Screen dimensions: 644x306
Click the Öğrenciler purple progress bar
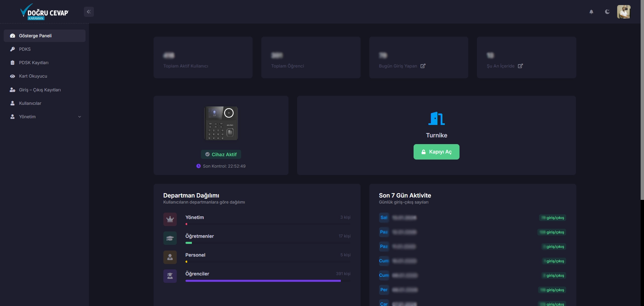tap(263, 281)
